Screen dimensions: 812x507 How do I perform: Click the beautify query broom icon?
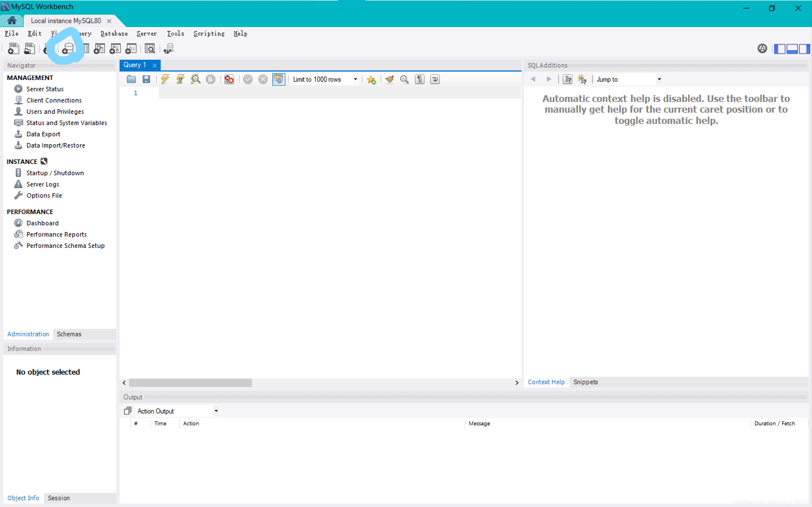389,79
